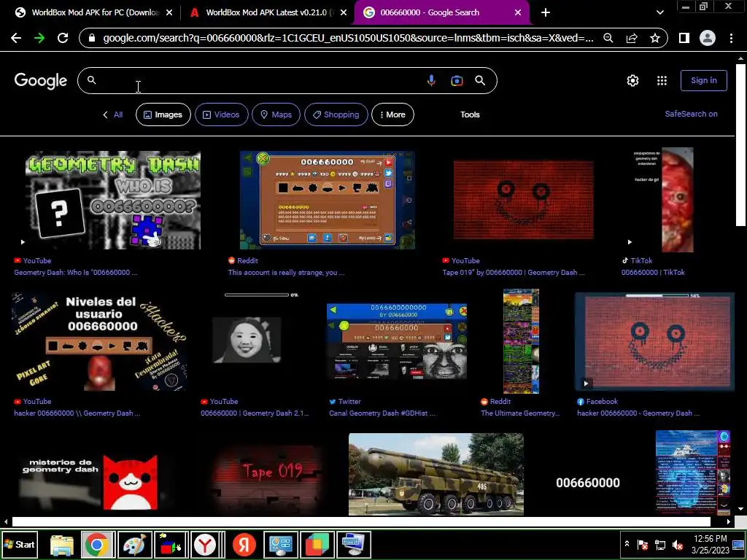The width and height of the screenshot is (747, 560).
Task: Open link 'hacker 006660000 \\ Geometry Dash'
Action: 77,413
